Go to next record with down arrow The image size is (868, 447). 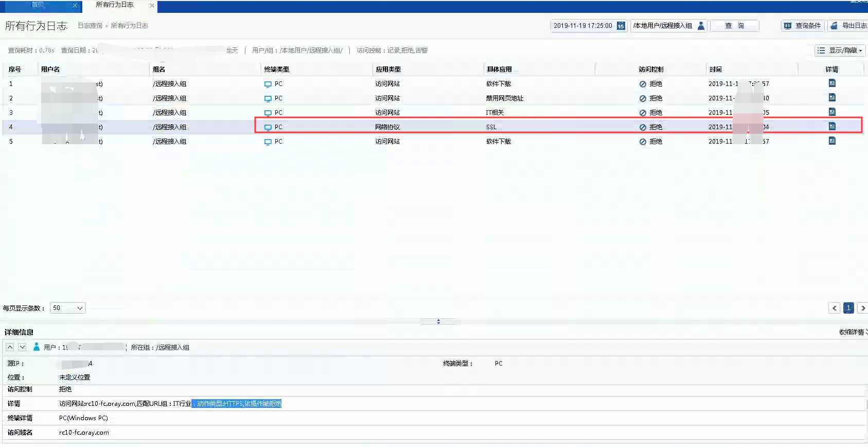pos(22,347)
